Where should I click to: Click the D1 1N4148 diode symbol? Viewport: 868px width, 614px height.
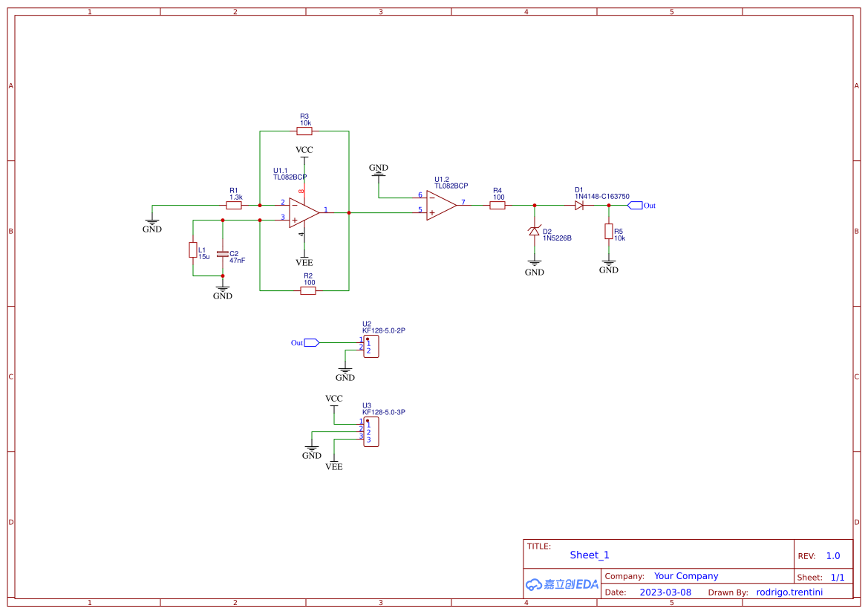579,206
